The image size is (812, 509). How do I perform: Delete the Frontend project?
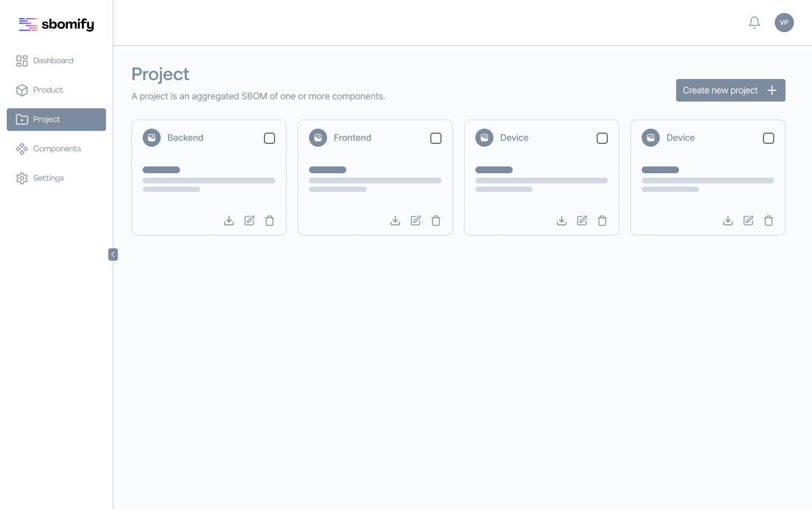[x=436, y=221]
